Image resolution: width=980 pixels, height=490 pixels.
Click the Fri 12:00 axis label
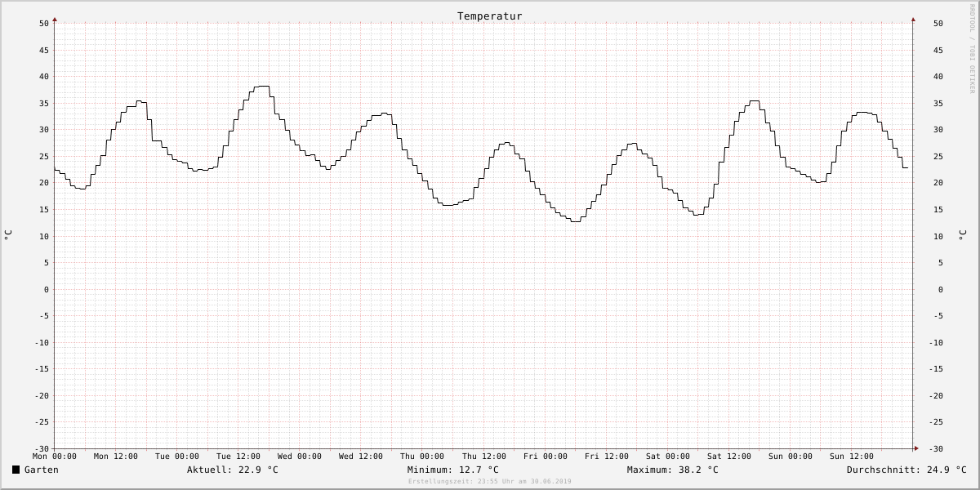tap(607, 457)
